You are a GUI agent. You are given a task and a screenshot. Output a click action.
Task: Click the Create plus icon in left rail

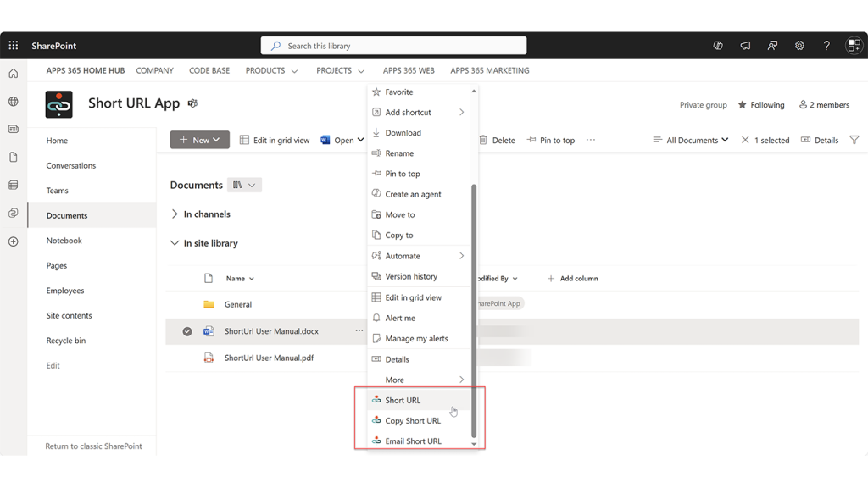click(x=14, y=241)
